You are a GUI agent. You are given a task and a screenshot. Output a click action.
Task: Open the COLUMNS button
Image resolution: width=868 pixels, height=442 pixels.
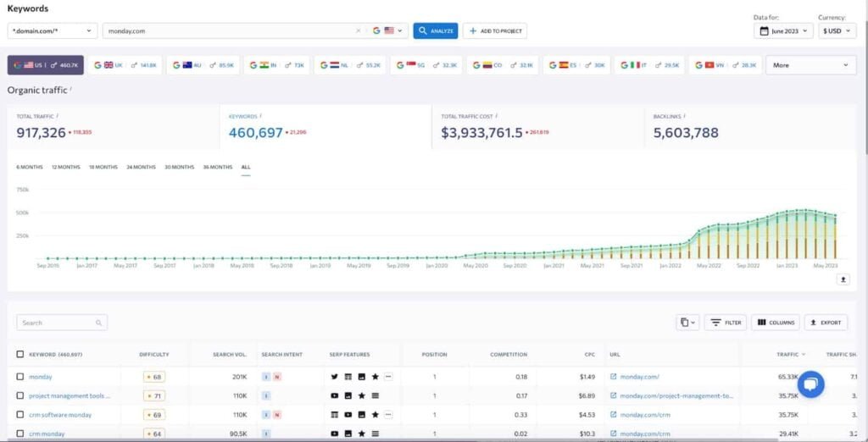(x=776, y=323)
